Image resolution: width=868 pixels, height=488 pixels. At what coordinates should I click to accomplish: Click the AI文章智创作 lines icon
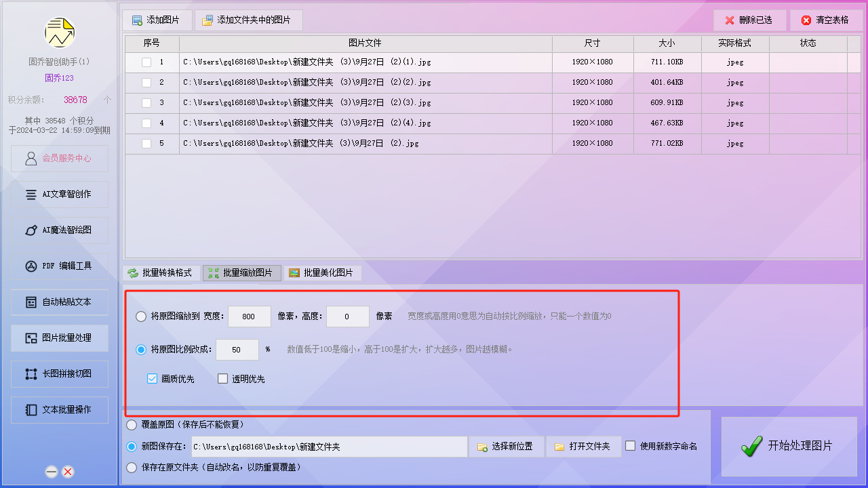click(x=31, y=195)
